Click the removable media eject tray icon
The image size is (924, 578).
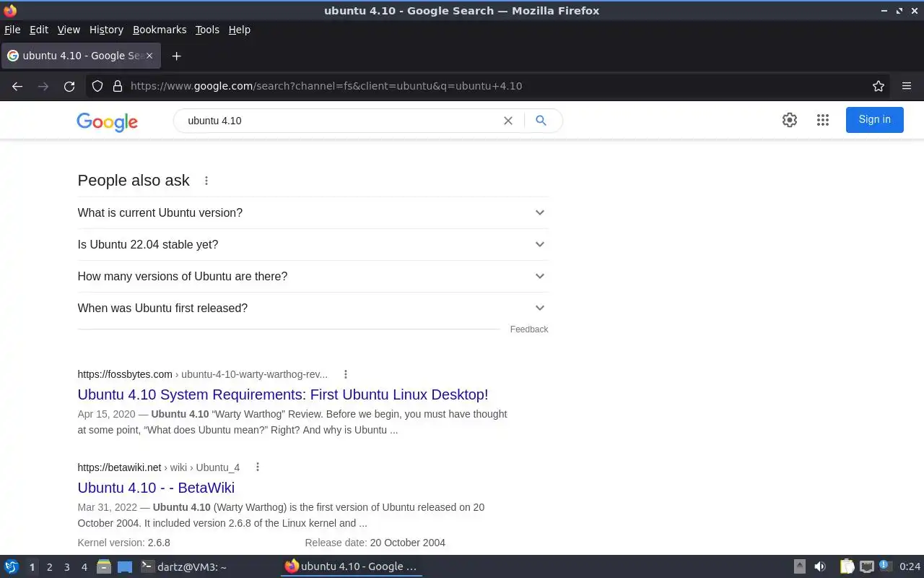coord(800,566)
